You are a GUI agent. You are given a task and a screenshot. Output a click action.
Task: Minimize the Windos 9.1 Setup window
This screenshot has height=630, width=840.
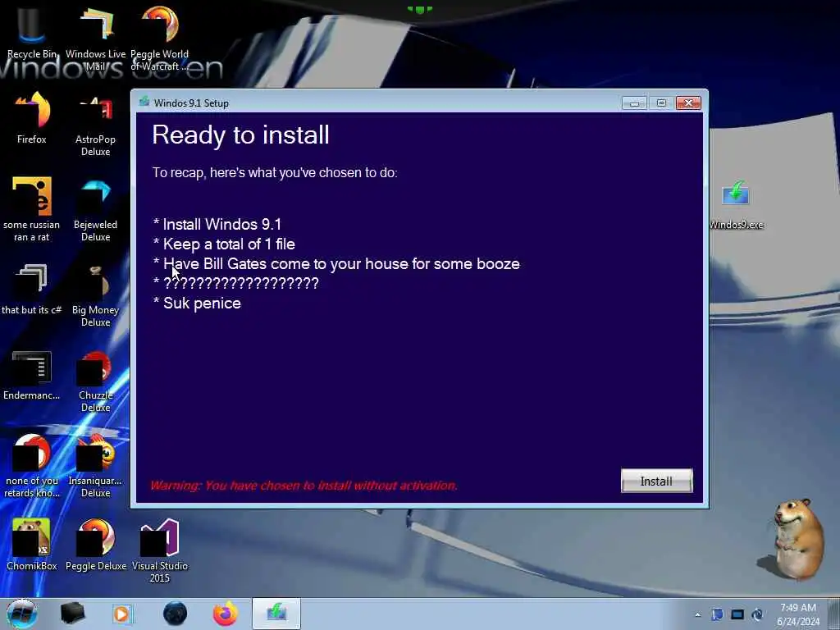pyautogui.click(x=634, y=103)
